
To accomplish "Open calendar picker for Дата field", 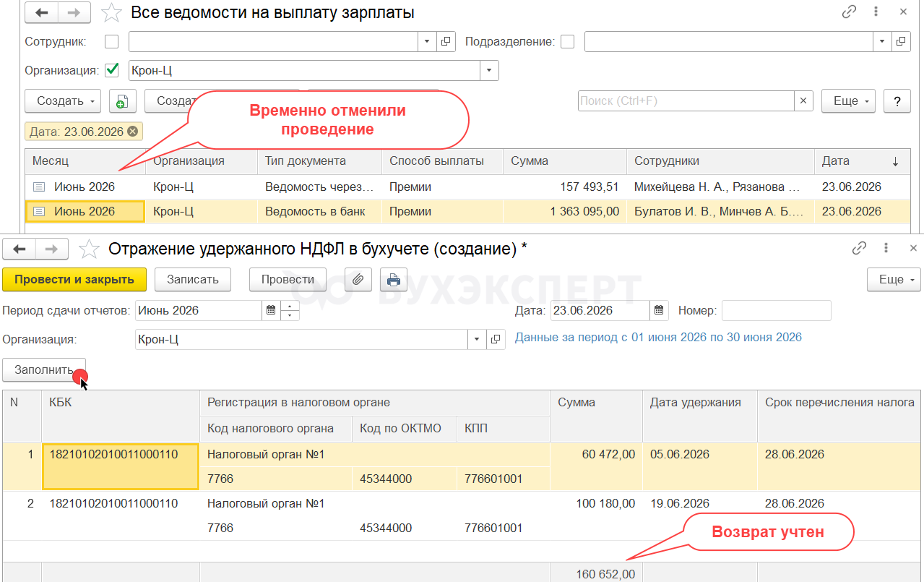I will [x=658, y=311].
